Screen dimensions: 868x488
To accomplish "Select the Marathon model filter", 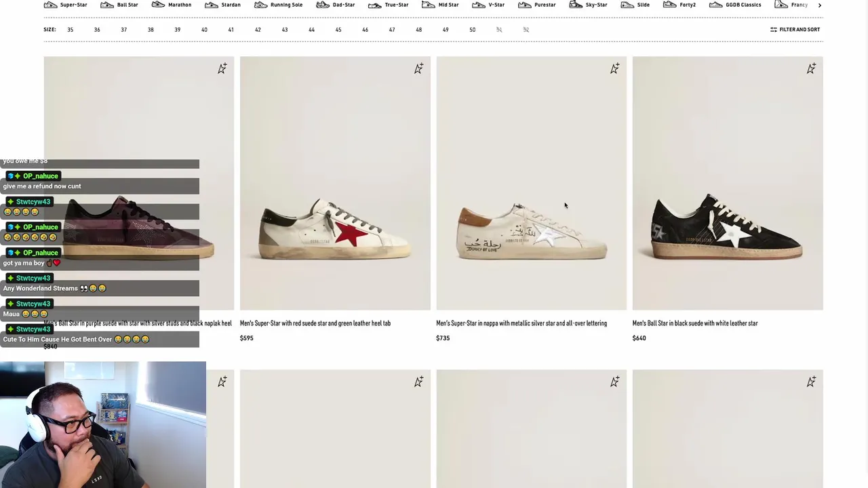I will 172,5.
